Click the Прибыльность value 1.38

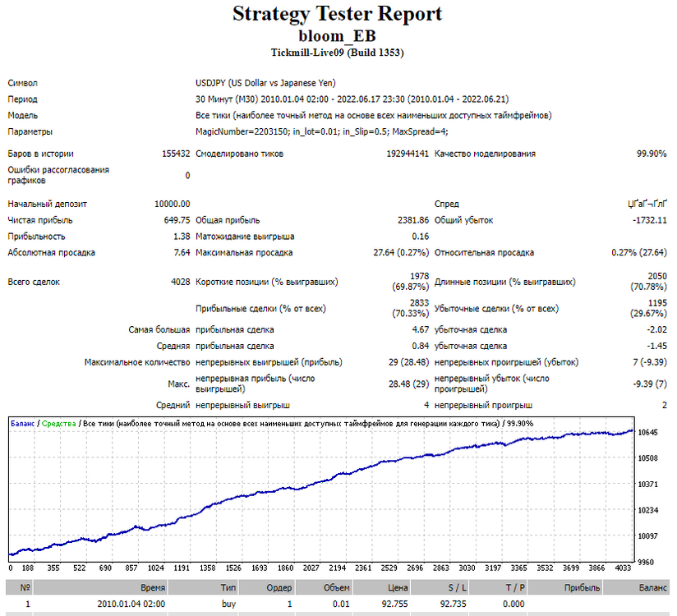[182, 237]
